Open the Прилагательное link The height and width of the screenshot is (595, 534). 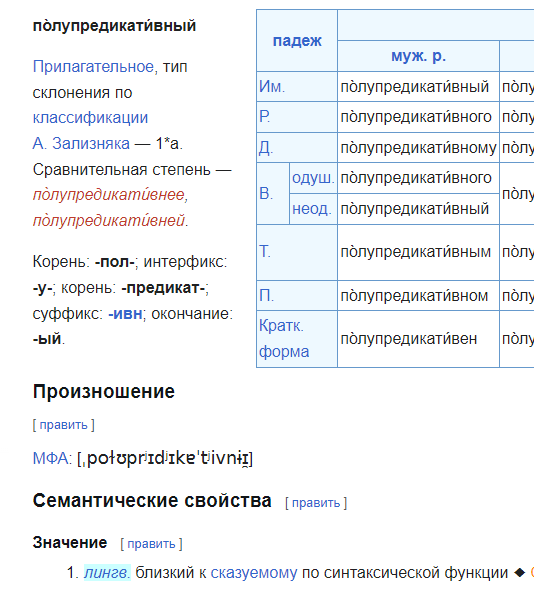tap(93, 67)
